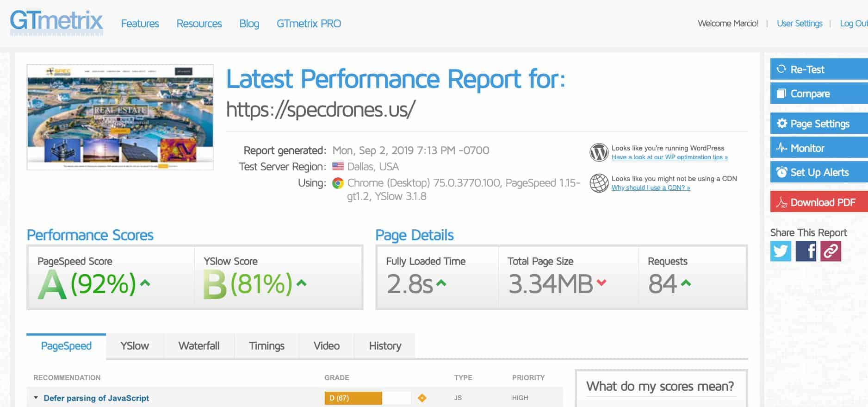Sort by the RECOMMENDATION column header

[x=67, y=378]
